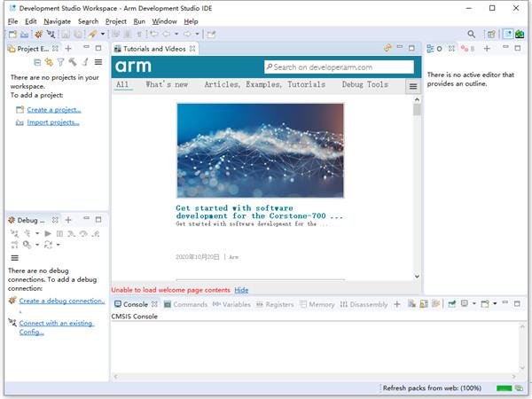
Task: Open the Project Explorer hamburger view menu
Action: [98, 62]
